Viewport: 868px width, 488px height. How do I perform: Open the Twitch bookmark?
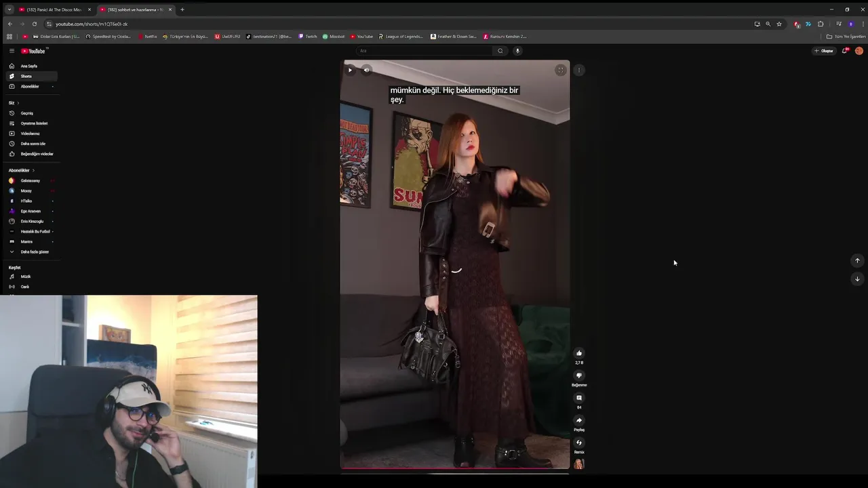[308, 37]
